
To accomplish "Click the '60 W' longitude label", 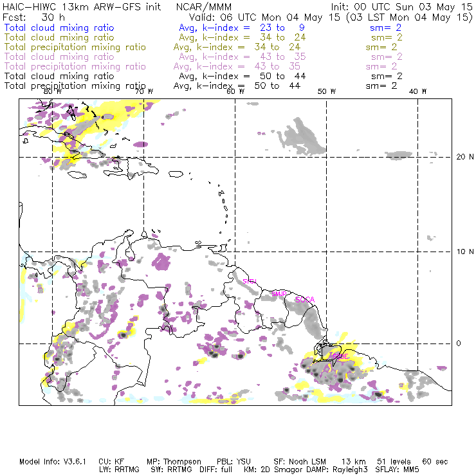I will (235, 91).
